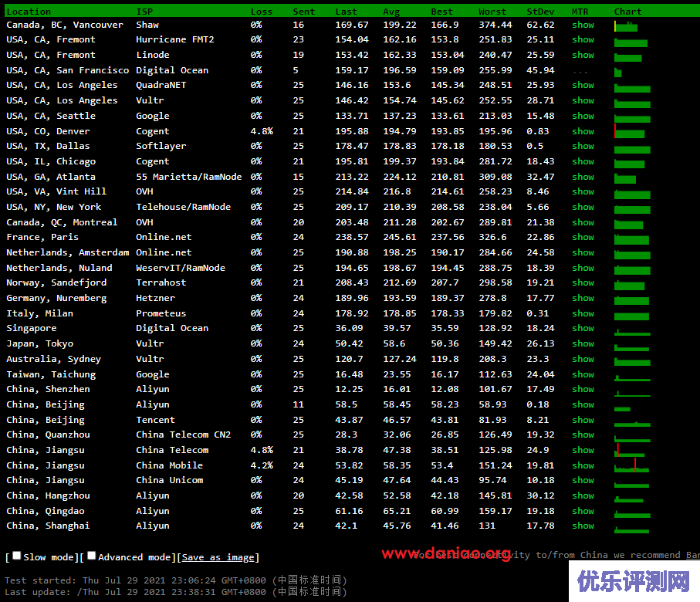This screenshot has height=602, width=700.
Task: Show MTR for Denver Cogent row
Action: click(583, 131)
